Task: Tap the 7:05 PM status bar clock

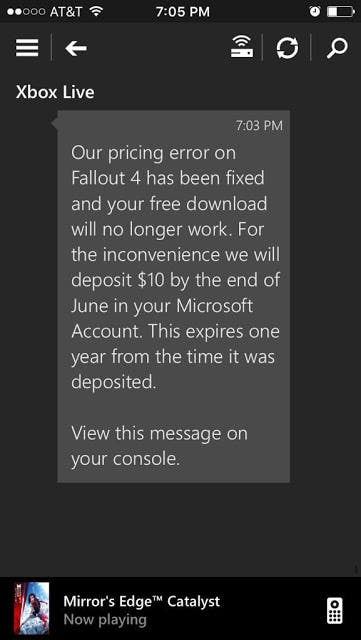Action: 183,11
